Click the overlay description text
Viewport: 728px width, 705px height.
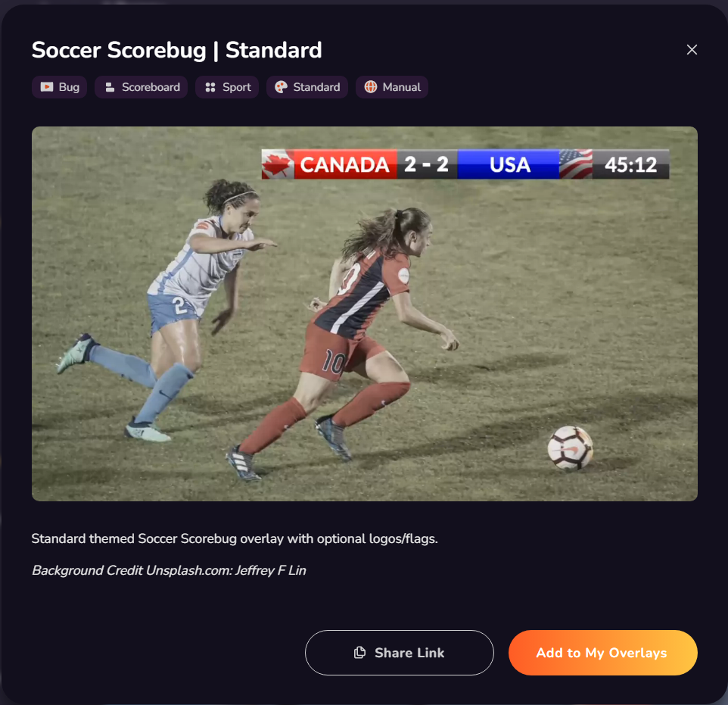(x=235, y=538)
